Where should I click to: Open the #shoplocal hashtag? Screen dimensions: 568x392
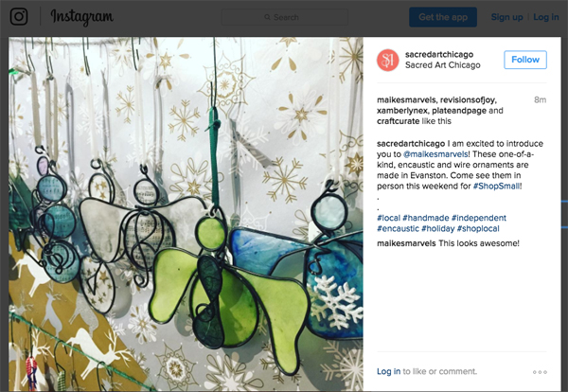point(478,228)
